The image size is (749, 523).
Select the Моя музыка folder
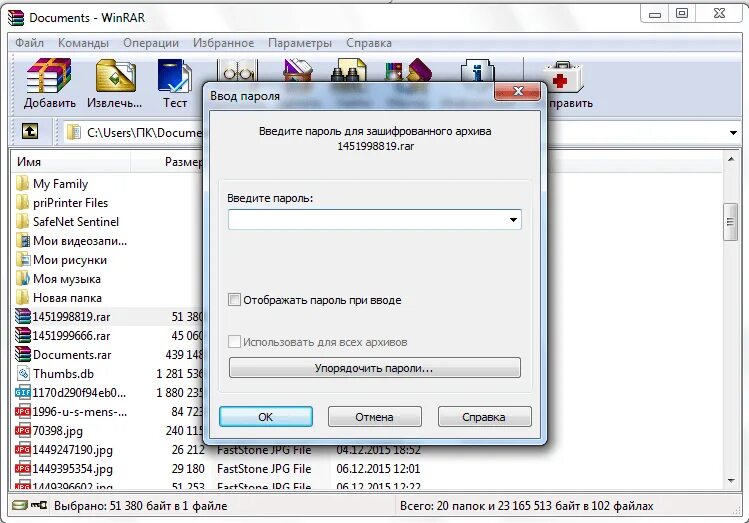[58, 279]
